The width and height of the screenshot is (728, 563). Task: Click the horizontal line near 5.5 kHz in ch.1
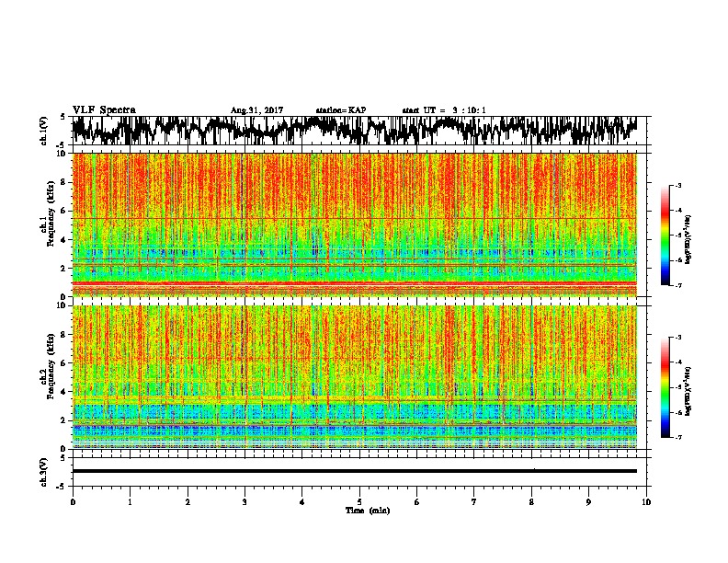355,218
